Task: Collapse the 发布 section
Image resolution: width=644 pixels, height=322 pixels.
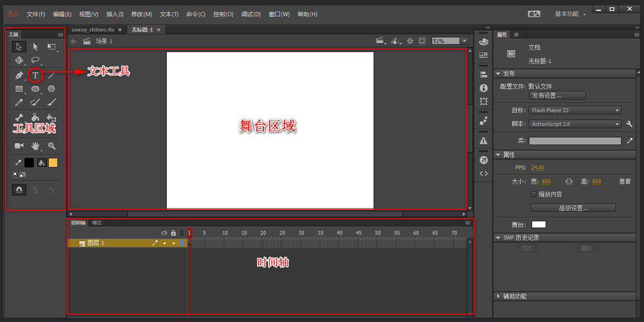Action: tap(498, 73)
